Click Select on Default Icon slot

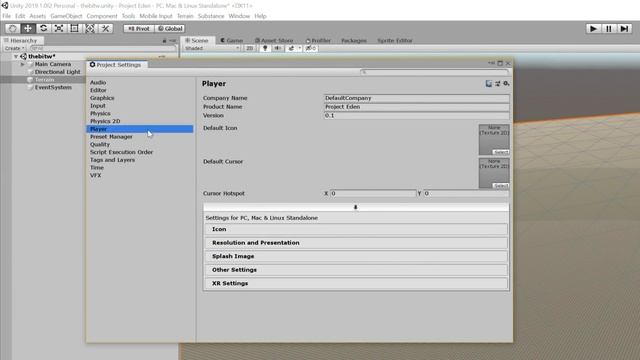501,152
